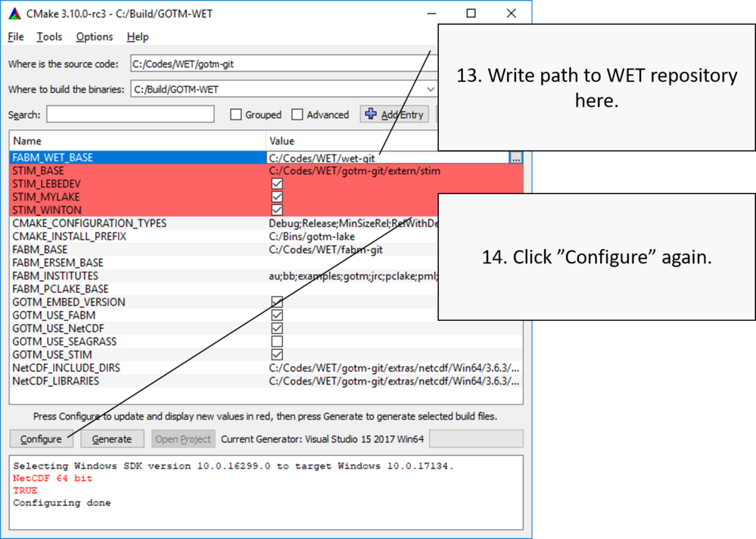Open the Tools menu

coord(49,36)
